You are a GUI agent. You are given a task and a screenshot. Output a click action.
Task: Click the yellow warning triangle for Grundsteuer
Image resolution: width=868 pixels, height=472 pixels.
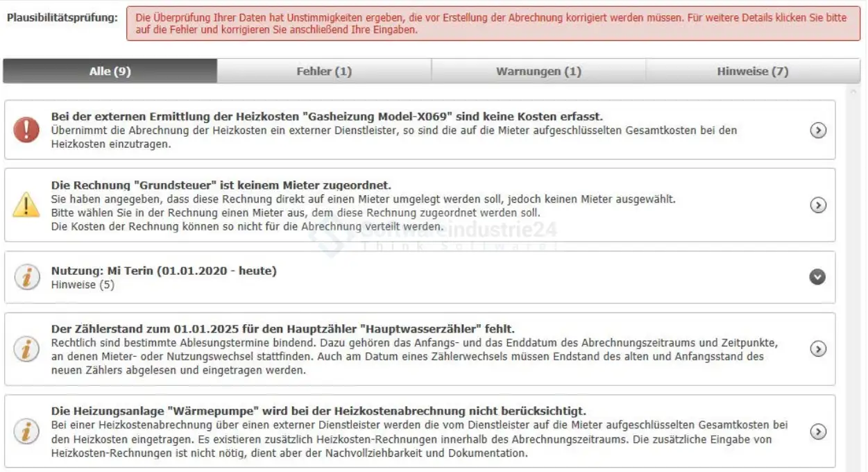point(26,205)
